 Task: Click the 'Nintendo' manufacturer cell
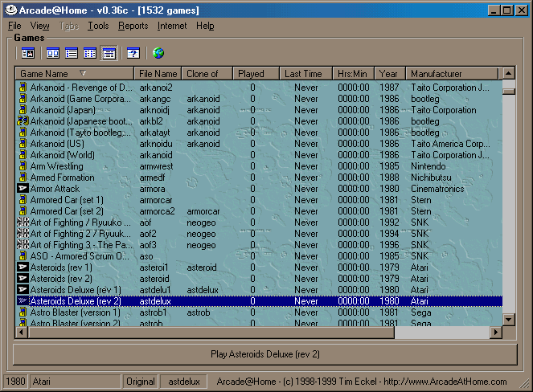pyautogui.click(x=428, y=166)
